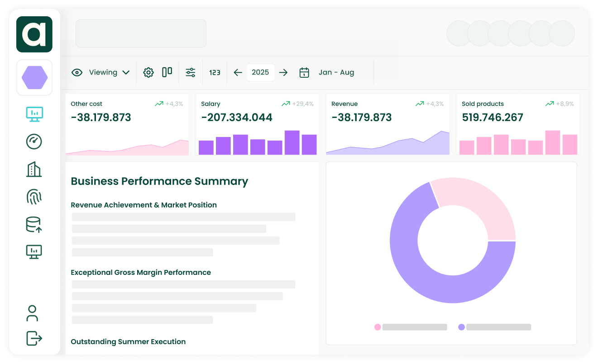The width and height of the screenshot is (598, 364).
Task: Open settings via the gear icon in toolbar
Action: point(148,72)
